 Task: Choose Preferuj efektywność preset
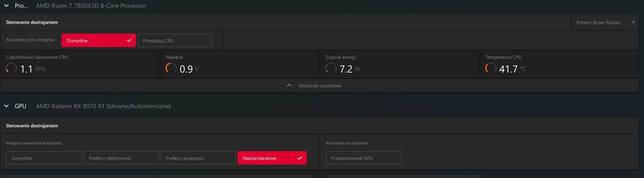[121, 158]
